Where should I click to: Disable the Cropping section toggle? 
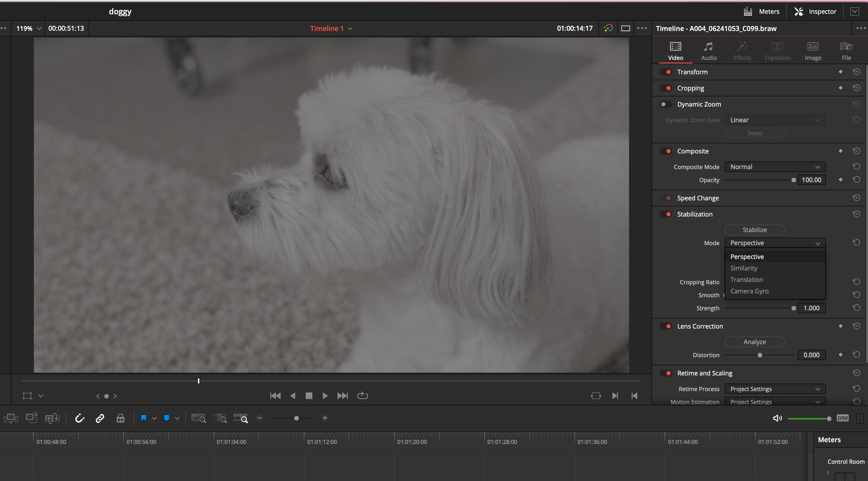tap(666, 88)
